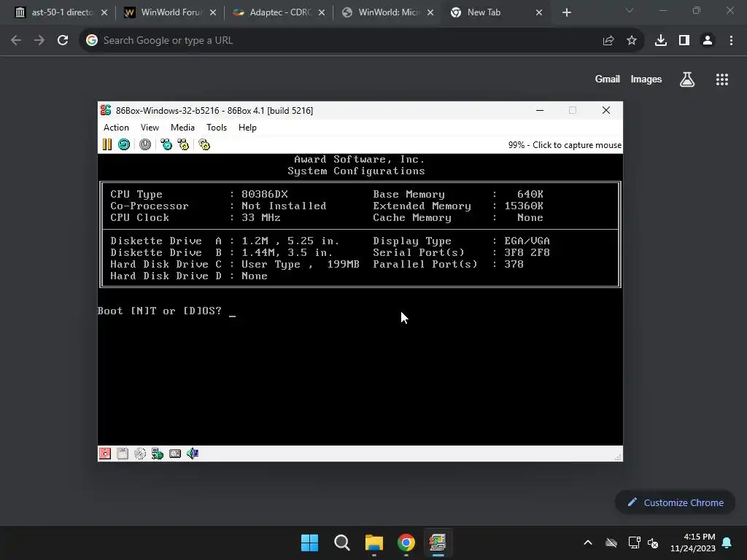Image resolution: width=747 pixels, height=560 pixels.
Task: Click the Customize Chrome button
Action: (x=675, y=502)
